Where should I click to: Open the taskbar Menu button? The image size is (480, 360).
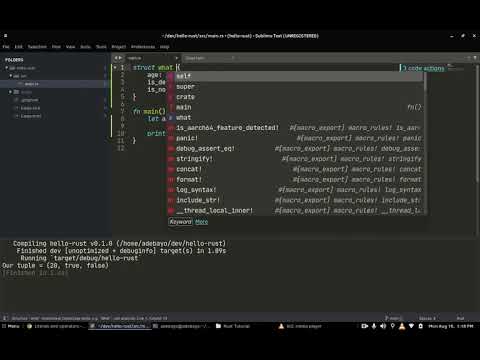tap(11, 326)
